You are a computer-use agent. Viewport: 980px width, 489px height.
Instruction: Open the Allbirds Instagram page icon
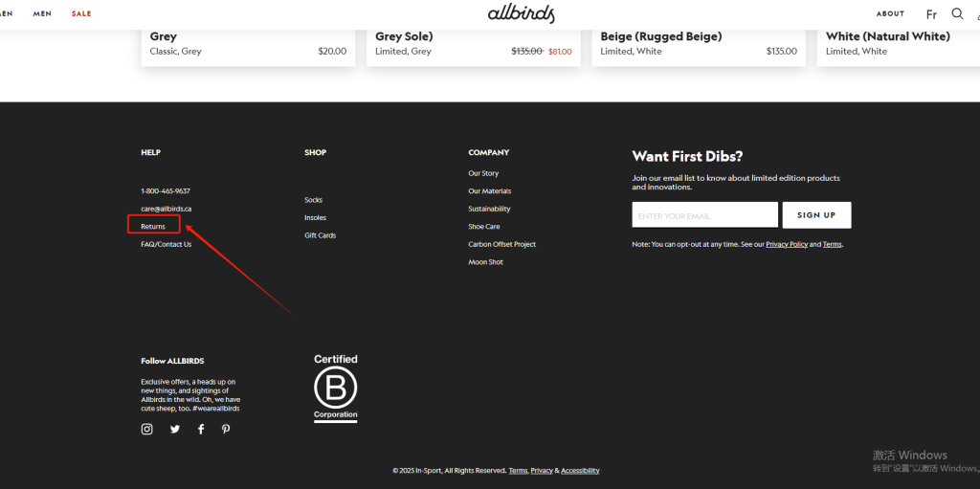(x=147, y=430)
